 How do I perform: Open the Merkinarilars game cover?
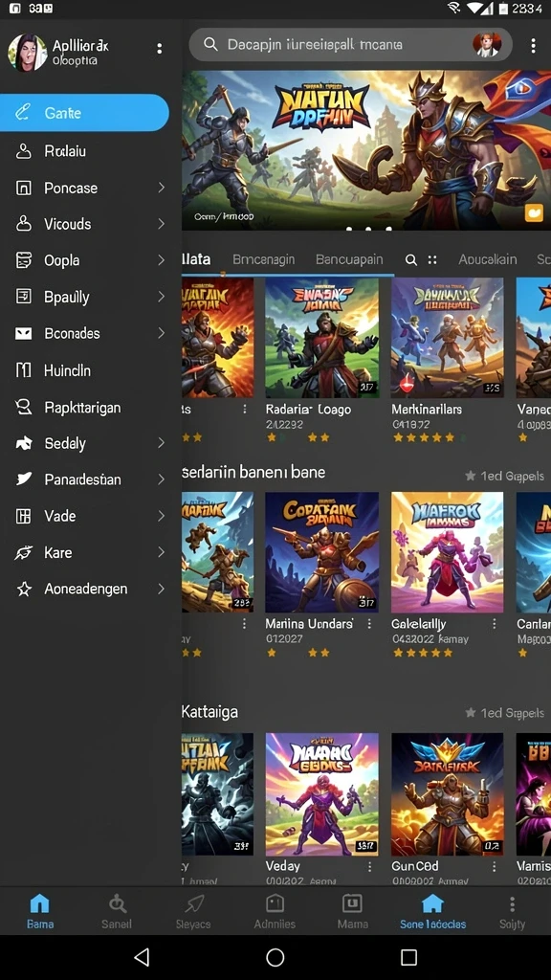click(448, 338)
